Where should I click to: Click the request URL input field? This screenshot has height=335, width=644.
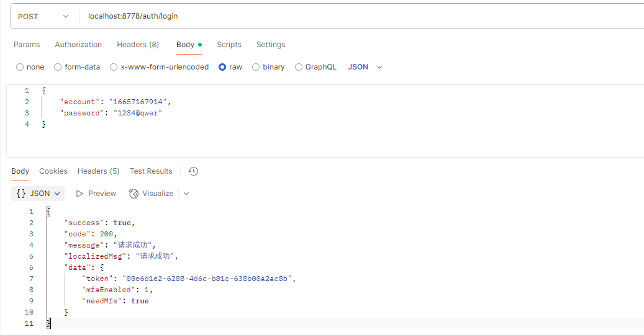point(360,17)
